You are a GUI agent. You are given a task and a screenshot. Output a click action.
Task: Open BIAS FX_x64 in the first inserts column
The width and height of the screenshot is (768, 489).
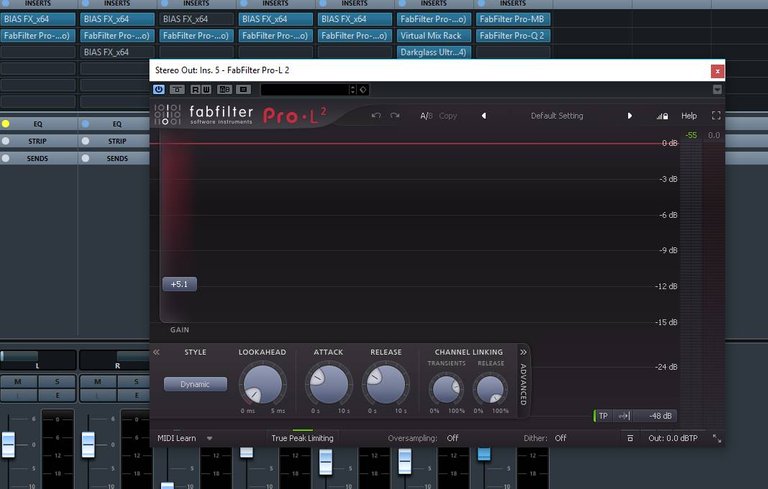pos(38,19)
